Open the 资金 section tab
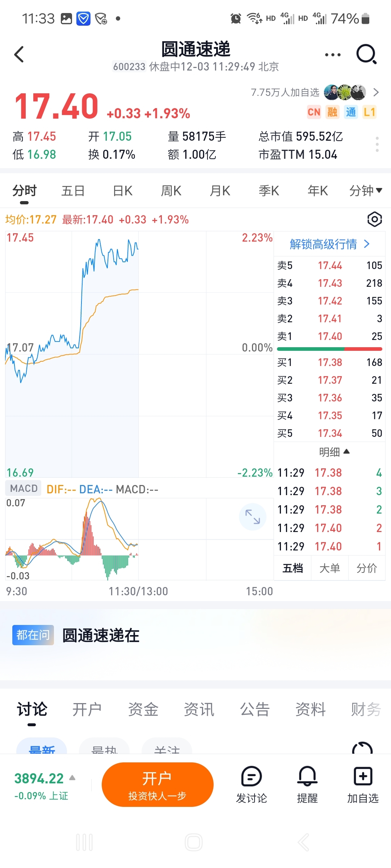Screen dimensions: 391x868 tap(143, 710)
